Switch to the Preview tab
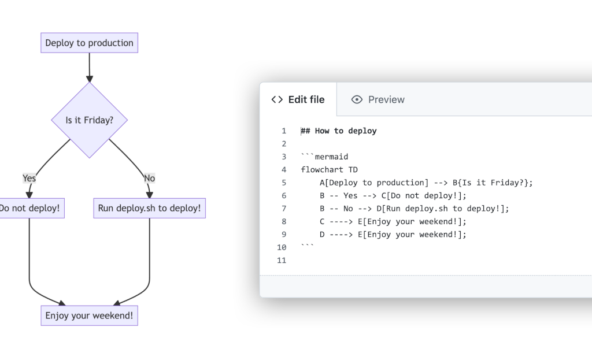The image size is (592, 364). pos(378,99)
